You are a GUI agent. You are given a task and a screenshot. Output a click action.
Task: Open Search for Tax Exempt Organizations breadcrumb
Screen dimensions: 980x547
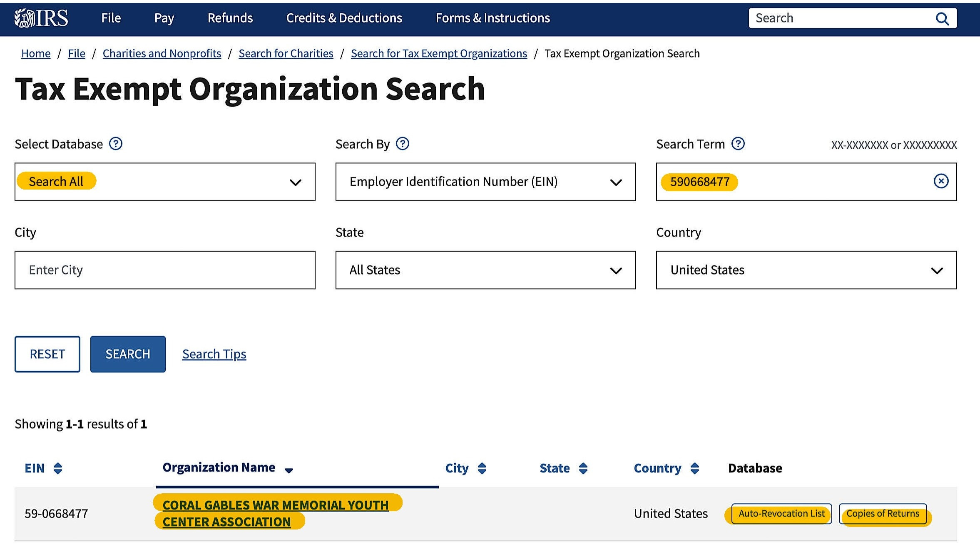pyautogui.click(x=439, y=53)
